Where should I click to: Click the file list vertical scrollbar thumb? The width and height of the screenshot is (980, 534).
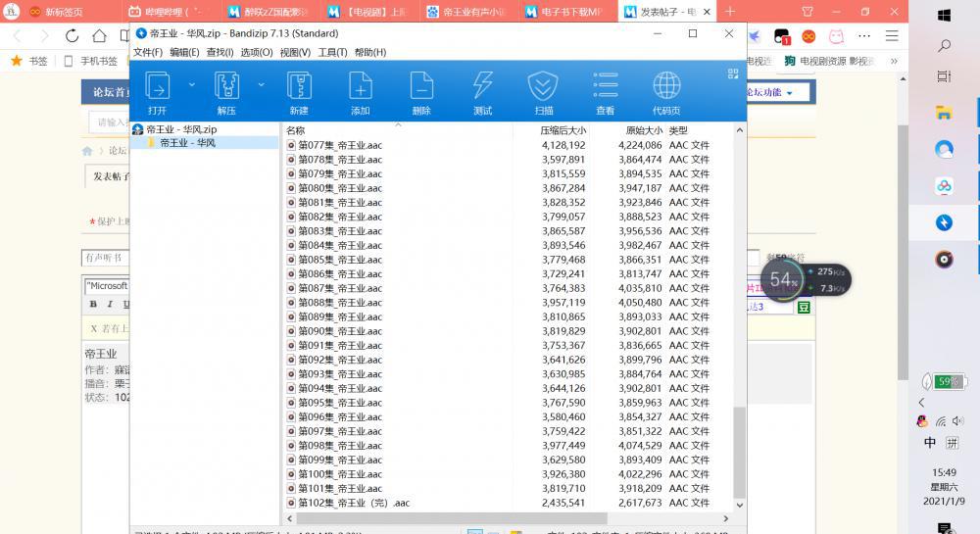pyautogui.click(x=739, y=452)
